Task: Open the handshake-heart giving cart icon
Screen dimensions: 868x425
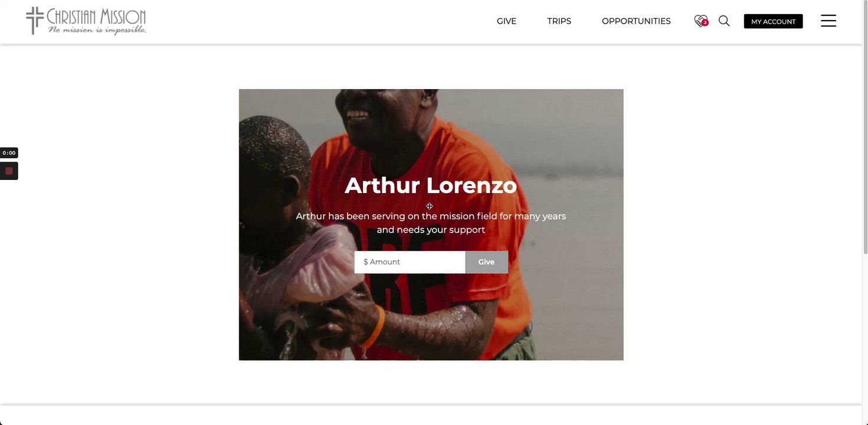Action: (700, 21)
